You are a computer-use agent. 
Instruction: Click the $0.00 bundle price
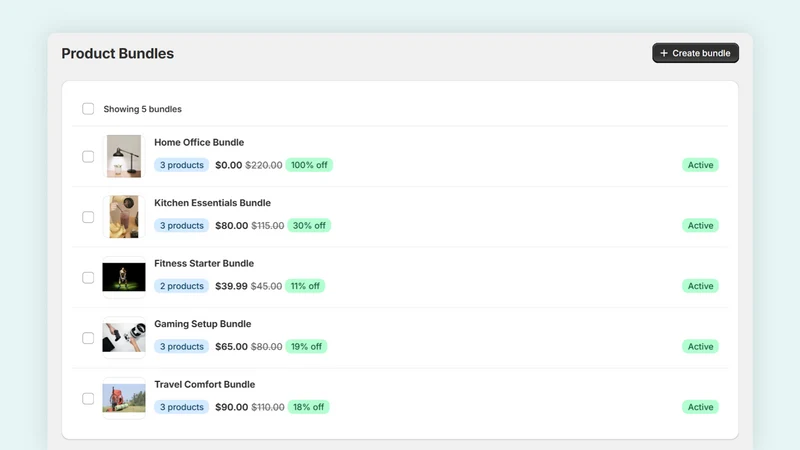coord(229,165)
